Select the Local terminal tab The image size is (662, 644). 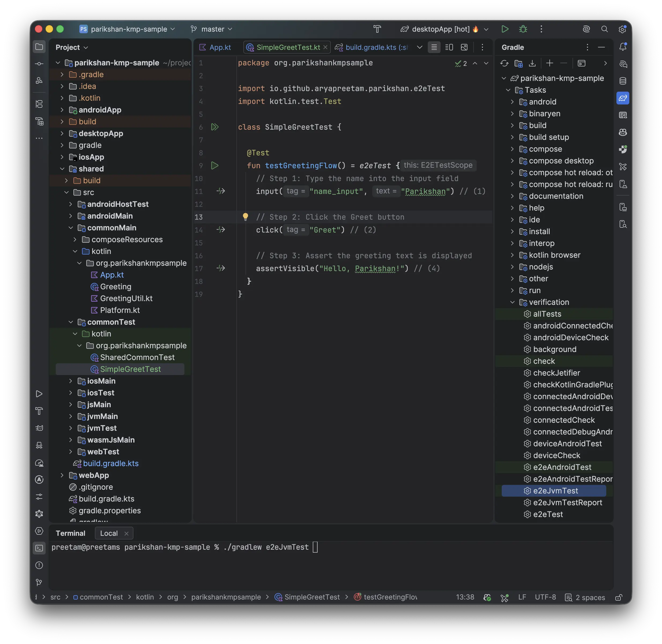pos(109,533)
